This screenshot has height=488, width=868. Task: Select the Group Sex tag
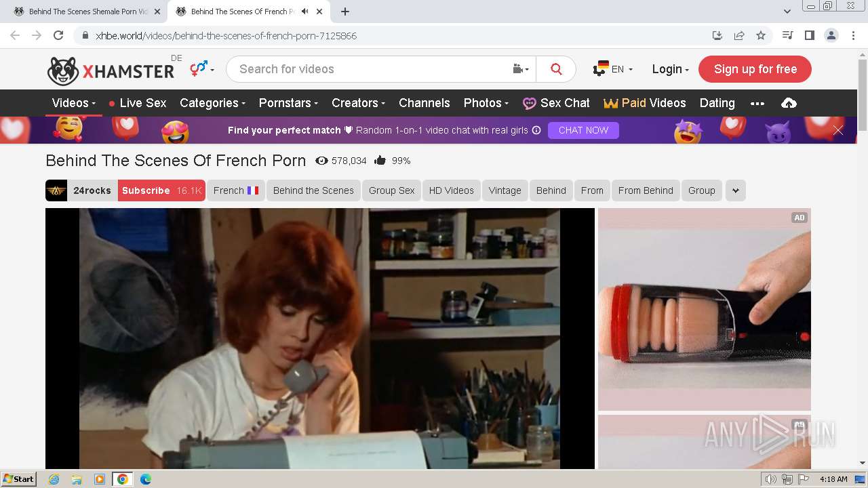click(x=391, y=190)
